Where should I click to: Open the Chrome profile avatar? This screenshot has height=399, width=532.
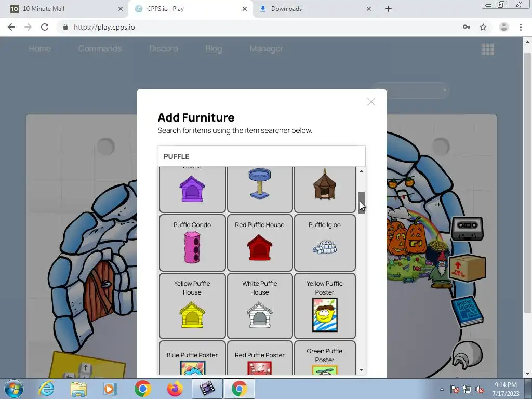(504, 27)
